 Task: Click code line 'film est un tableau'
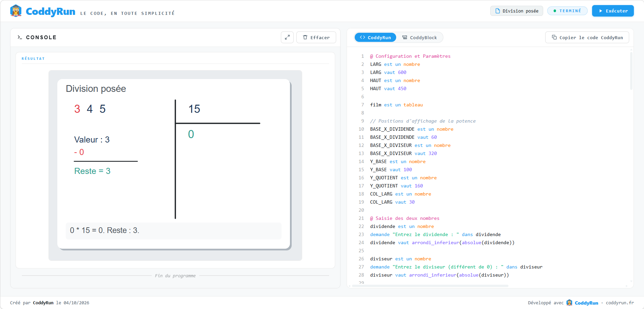(x=397, y=105)
